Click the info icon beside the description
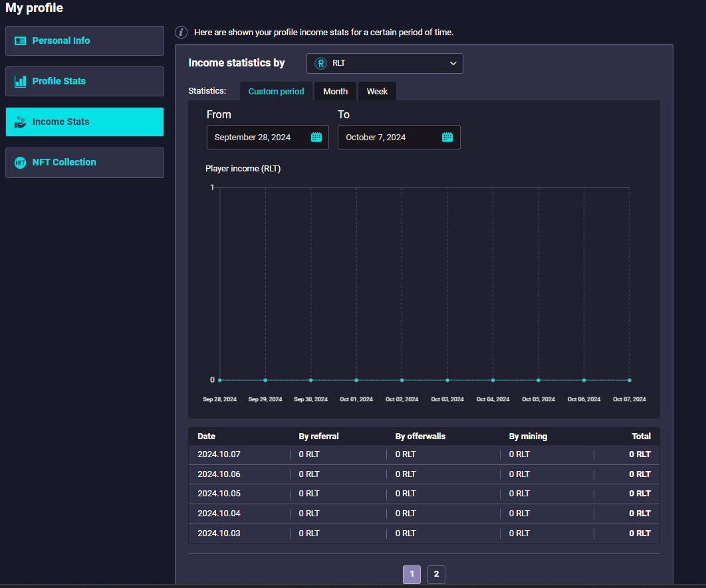Viewport: 706px width, 588px height. pyautogui.click(x=181, y=32)
